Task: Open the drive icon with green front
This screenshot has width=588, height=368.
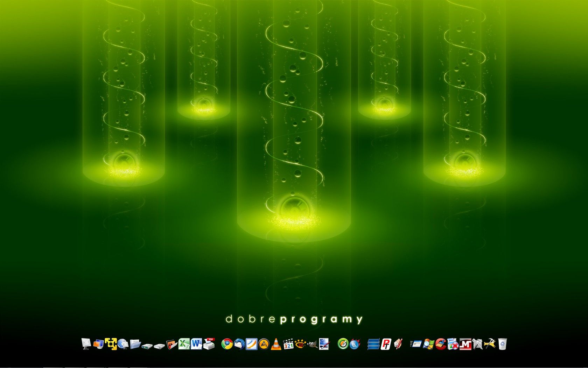Action: coord(147,346)
